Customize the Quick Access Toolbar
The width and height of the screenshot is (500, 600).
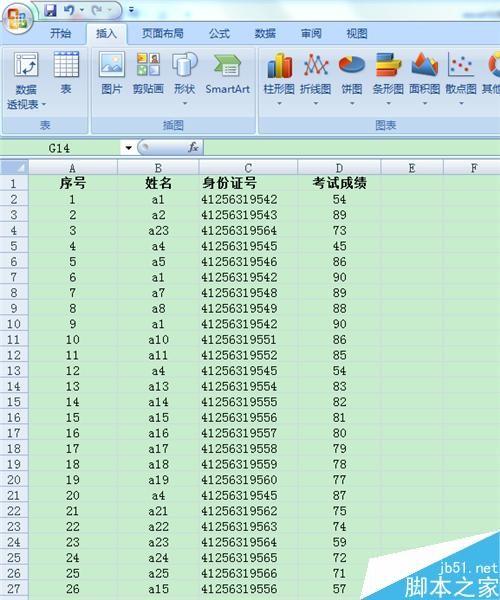coord(131,10)
